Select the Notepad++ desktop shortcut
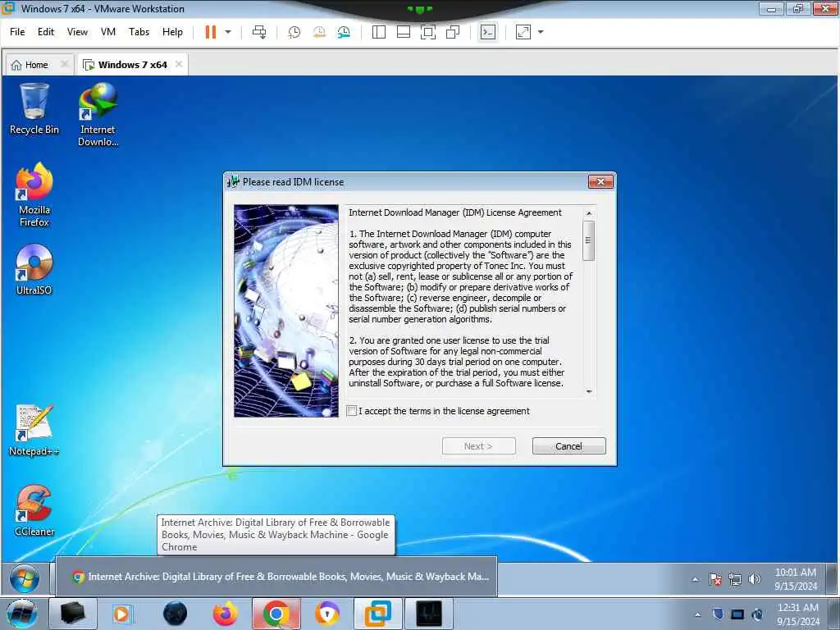 [34, 431]
